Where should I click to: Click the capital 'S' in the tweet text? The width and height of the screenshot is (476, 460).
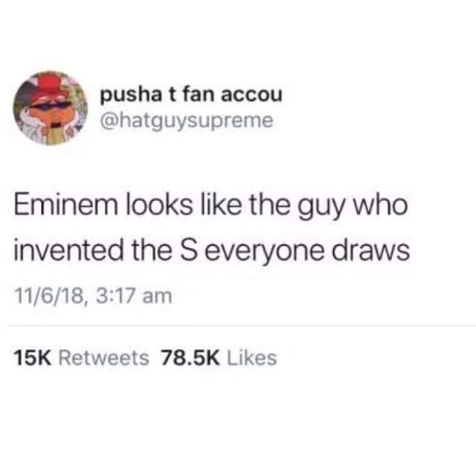point(188,252)
